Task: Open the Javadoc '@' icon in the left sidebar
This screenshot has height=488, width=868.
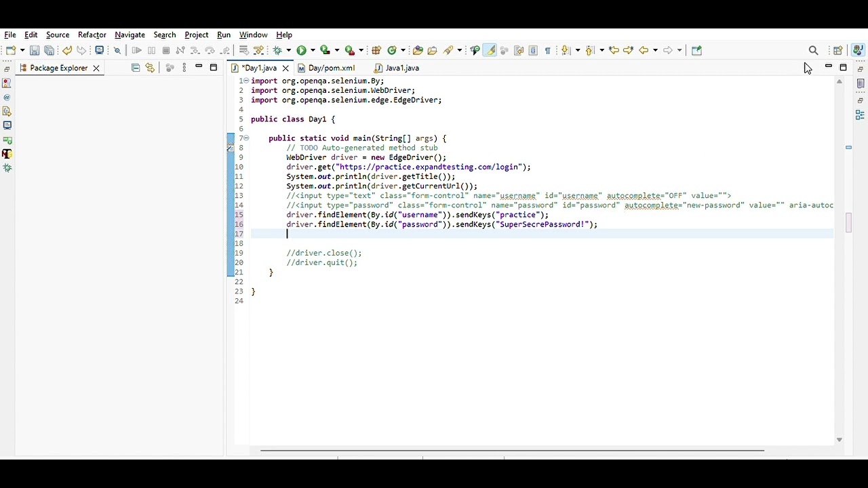Action: [7, 97]
